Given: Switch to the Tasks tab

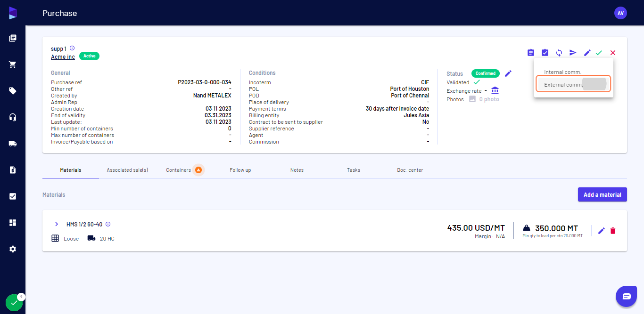Looking at the screenshot, I should click(x=354, y=170).
